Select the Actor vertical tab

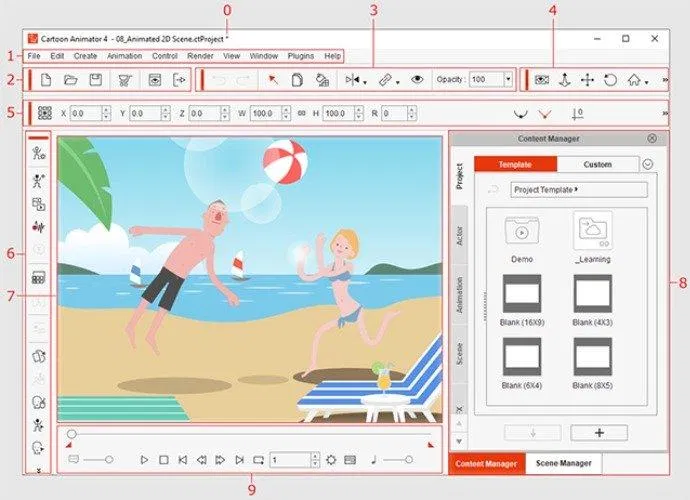click(x=460, y=235)
